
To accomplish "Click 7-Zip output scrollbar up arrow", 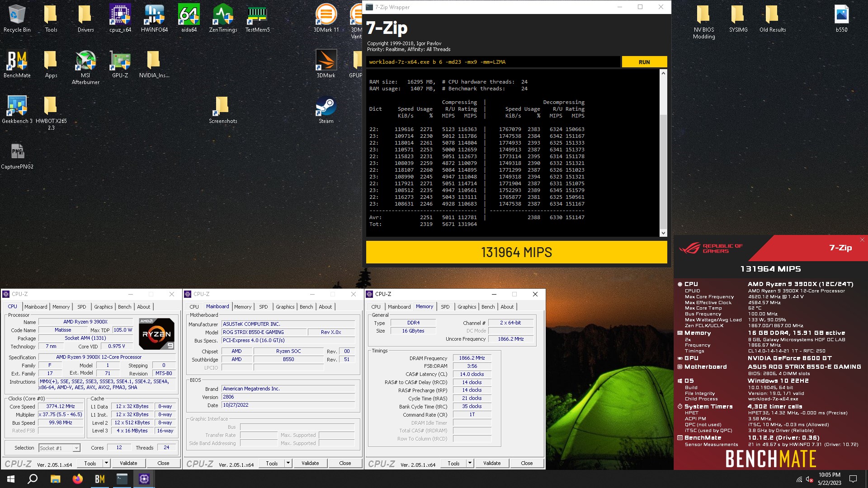I will pyautogui.click(x=663, y=73).
